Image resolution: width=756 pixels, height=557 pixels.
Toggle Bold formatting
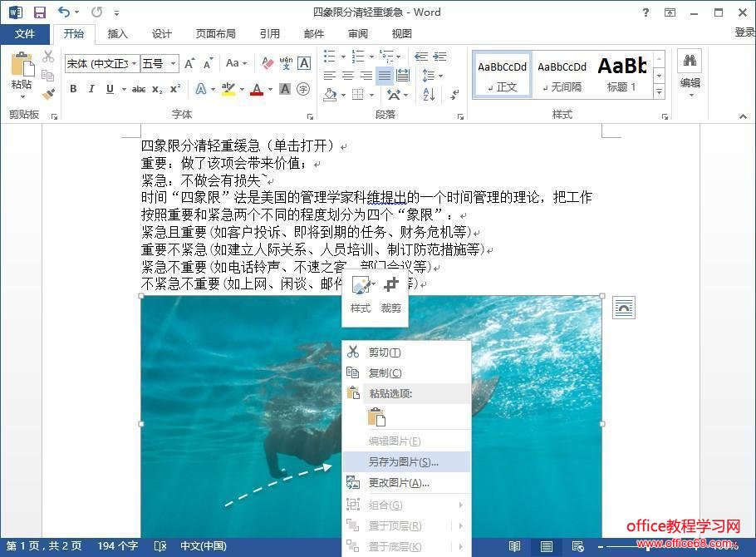[x=73, y=89]
